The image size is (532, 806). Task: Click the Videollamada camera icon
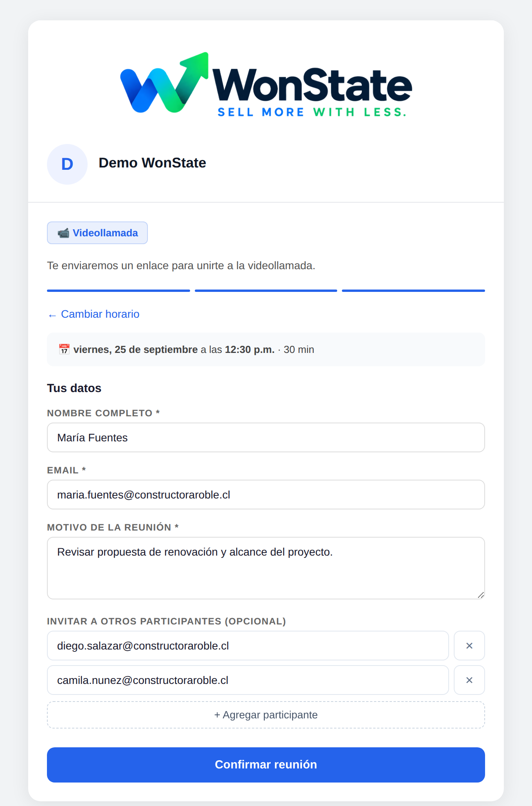click(x=63, y=233)
